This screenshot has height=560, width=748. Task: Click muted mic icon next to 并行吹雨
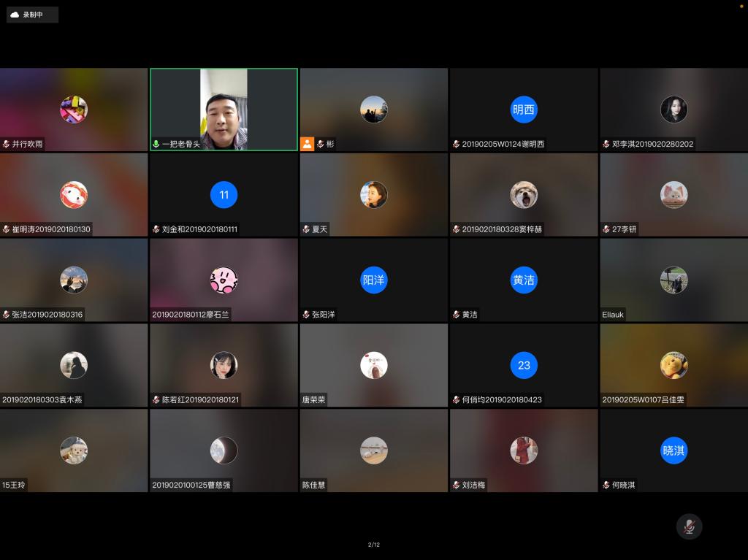pos(6,144)
